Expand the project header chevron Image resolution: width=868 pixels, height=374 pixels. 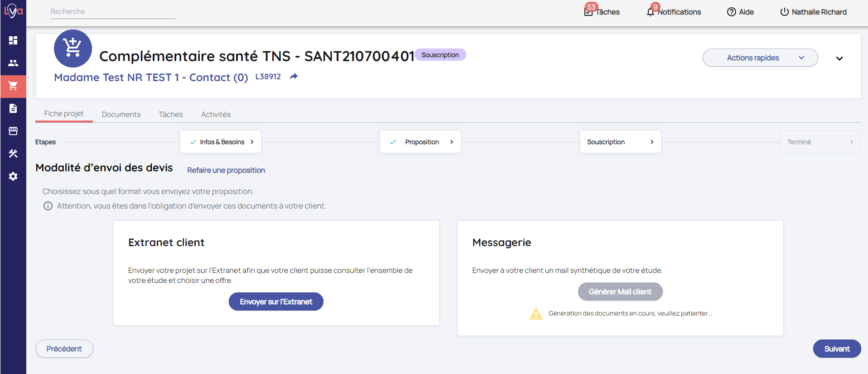(x=839, y=58)
